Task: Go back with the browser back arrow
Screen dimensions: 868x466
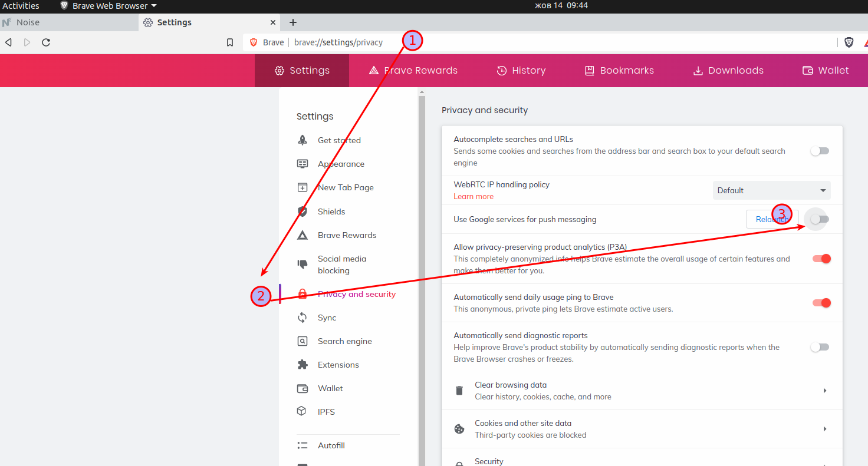Action: [x=8, y=42]
